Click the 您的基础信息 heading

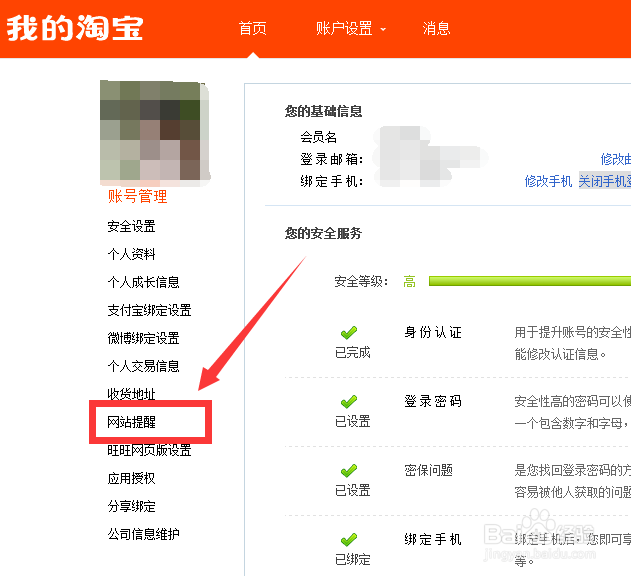pos(323,111)
